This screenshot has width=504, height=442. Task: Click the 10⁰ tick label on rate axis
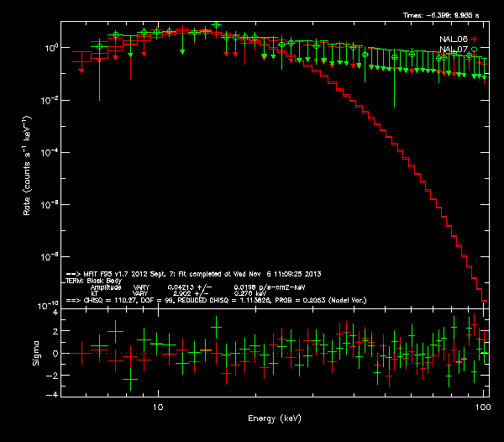49,49
